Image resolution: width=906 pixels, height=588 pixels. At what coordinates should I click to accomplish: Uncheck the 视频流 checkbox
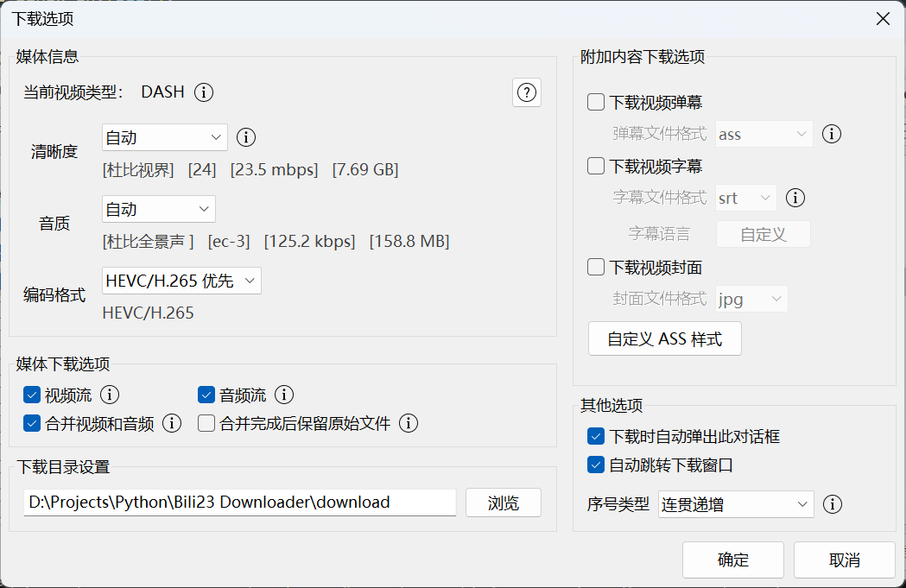click(33, 395)
